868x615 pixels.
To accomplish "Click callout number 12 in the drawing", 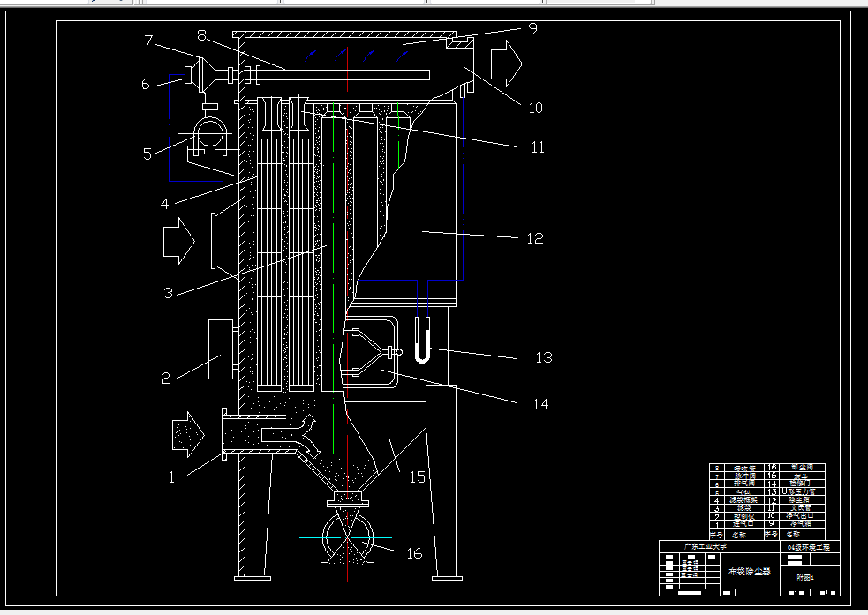I will [x=535, y=238].
